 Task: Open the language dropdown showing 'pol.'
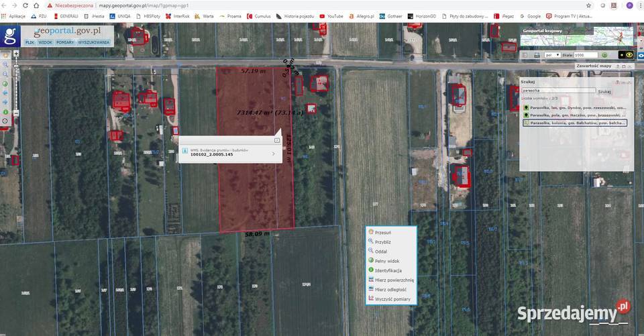coord(552,55)
